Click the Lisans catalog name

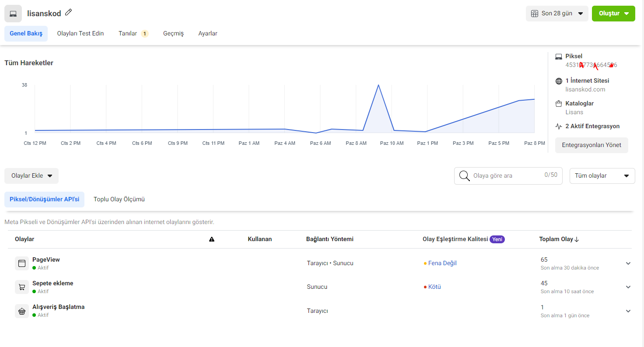[x=574, y=112]
